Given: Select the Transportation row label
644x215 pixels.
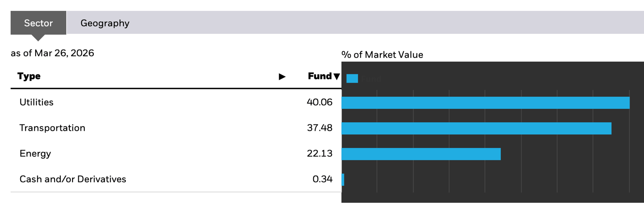Looking at the screenshot, I should click(52, 128).
